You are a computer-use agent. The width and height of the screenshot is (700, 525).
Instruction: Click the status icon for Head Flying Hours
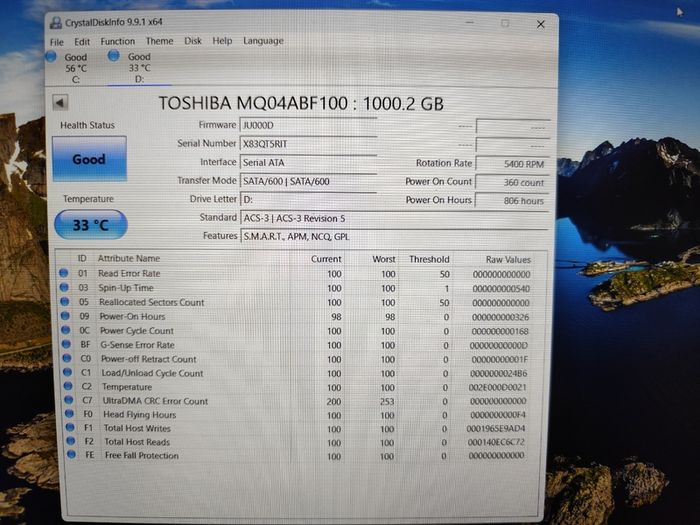coord(69,413)
